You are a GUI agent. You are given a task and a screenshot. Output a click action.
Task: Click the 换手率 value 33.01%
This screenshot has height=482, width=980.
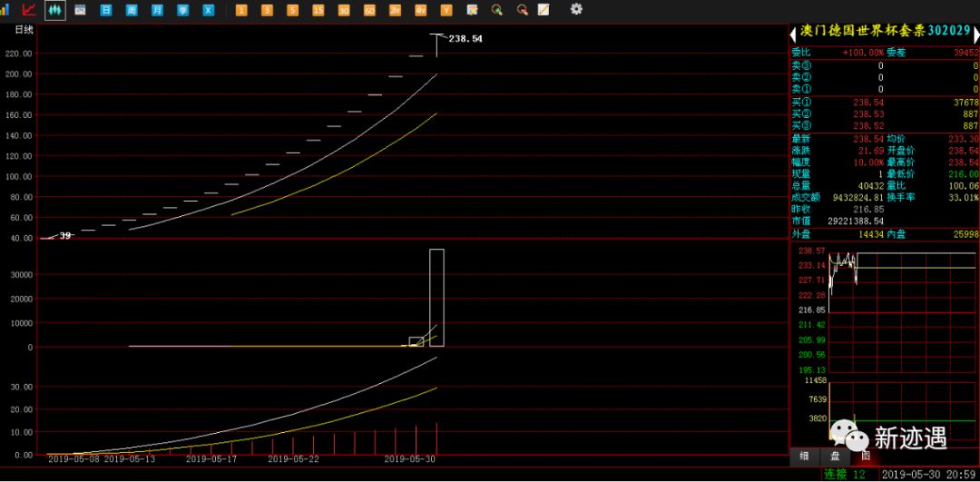click(963, 198)
